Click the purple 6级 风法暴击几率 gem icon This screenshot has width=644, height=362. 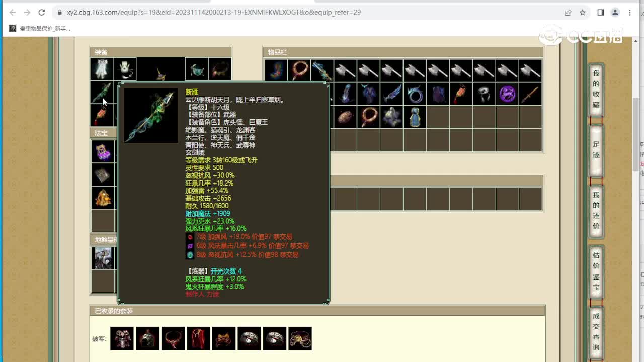190,246
